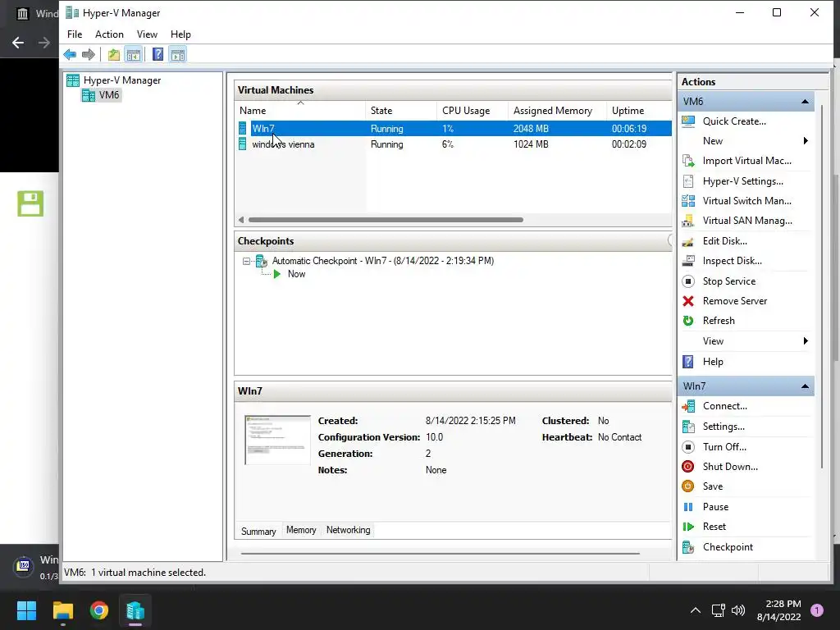Click Hyper-V Manager taskbar icon
The width and height of the screenshot is (840, 630).
[x=135, y=610]
